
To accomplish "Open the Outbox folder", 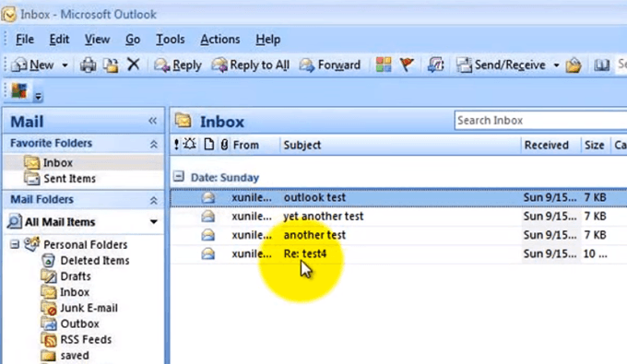I will (x=79, y=323).
